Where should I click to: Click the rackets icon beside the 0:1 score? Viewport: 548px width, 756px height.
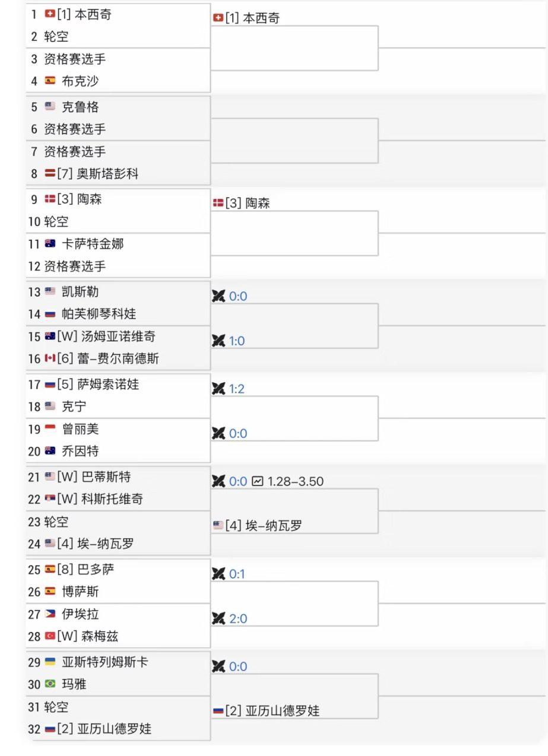[218, 574]
